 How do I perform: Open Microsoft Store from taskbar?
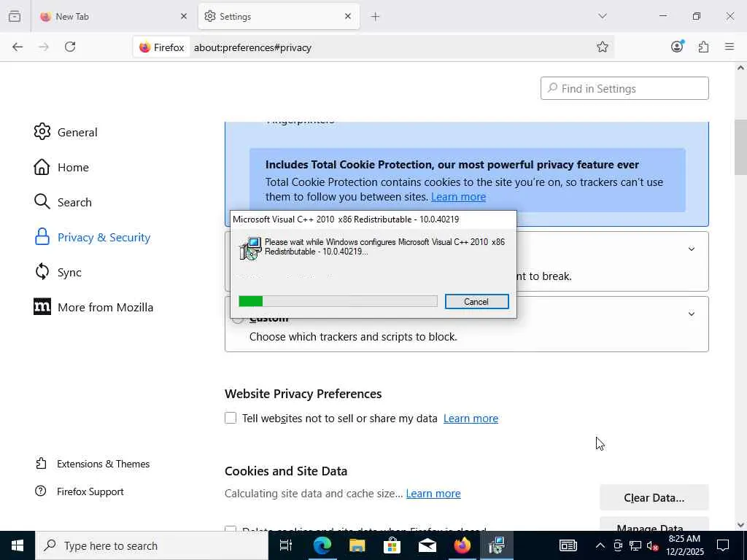[x=392, y=545]
